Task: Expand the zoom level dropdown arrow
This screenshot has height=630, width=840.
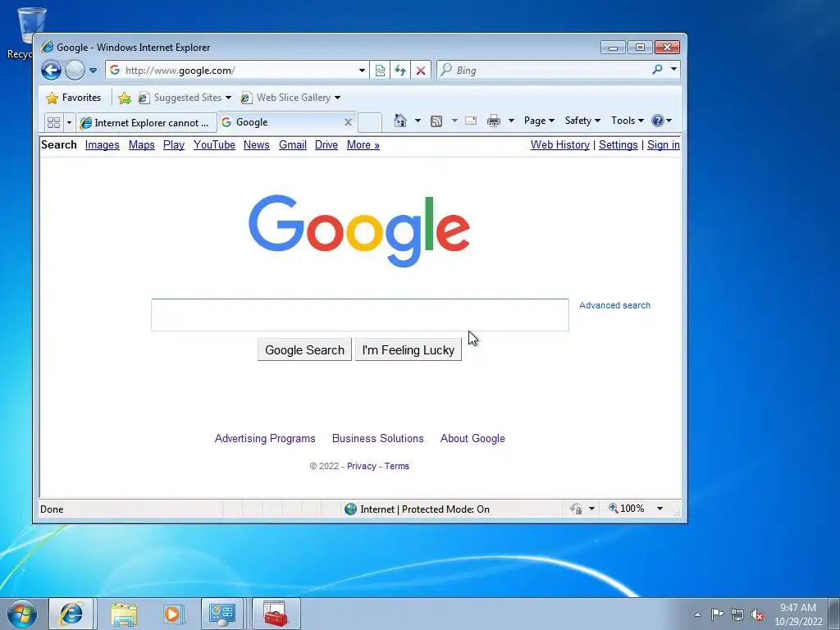Action: 660,509
